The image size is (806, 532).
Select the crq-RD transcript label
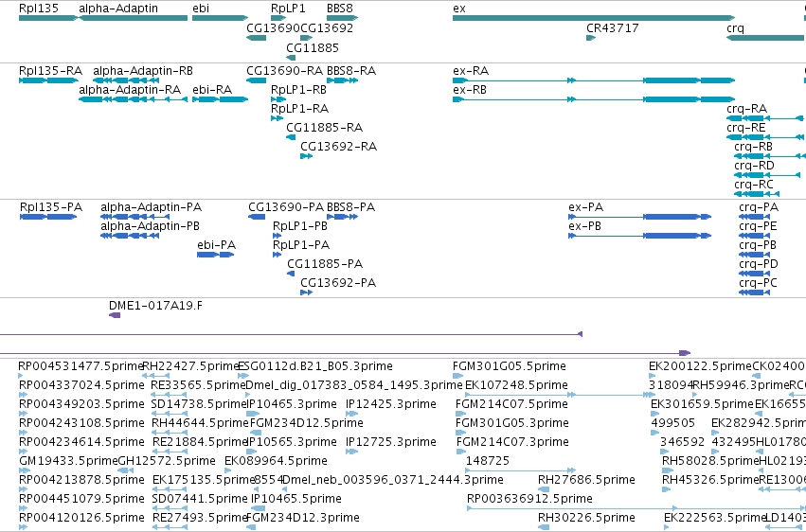click(x=754, y=166)
